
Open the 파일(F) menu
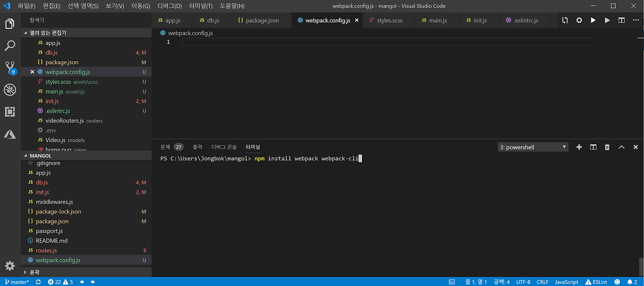point(27,6)
